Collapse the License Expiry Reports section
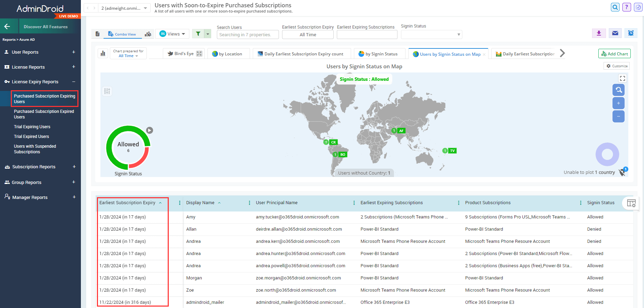 pyautogui.click(x=74, y=82)
